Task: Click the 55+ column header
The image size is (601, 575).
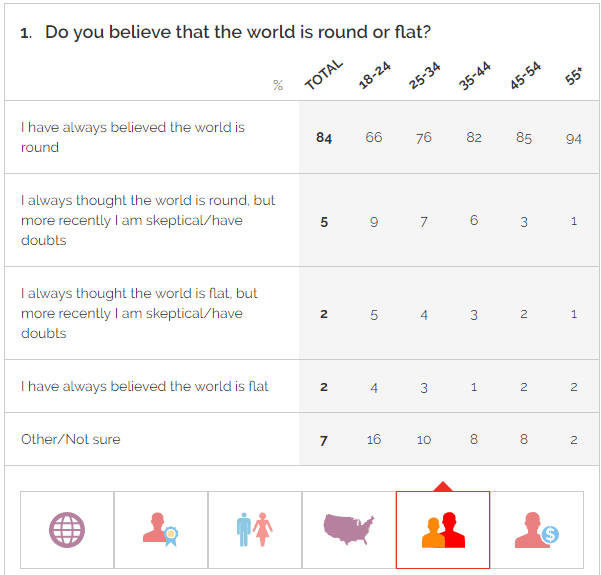Action: pyautogui.click(x=573, y=76)
